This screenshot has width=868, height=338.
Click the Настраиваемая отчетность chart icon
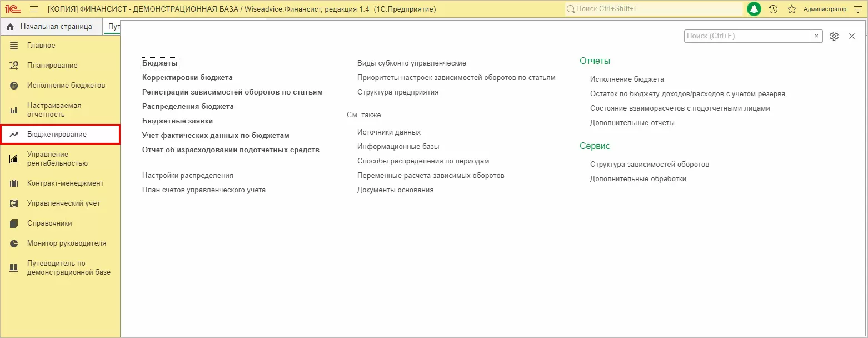[14, 110]
